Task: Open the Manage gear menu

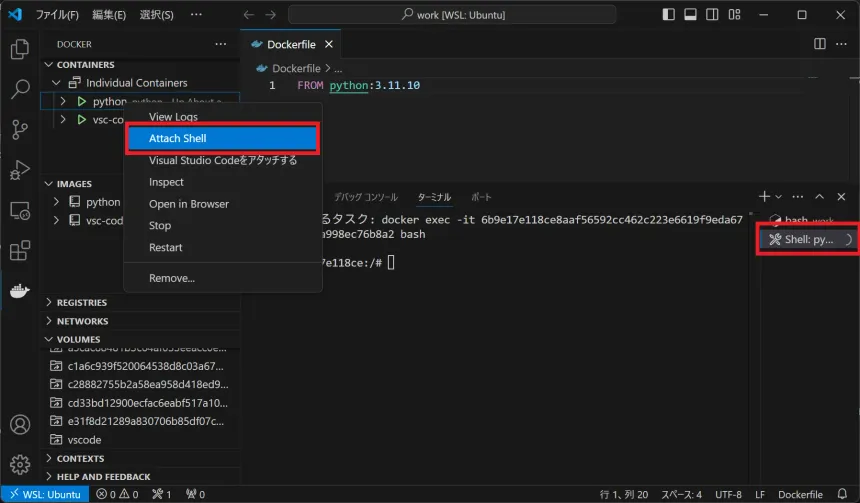Action: pyautogui.click(x=19, y=464)
